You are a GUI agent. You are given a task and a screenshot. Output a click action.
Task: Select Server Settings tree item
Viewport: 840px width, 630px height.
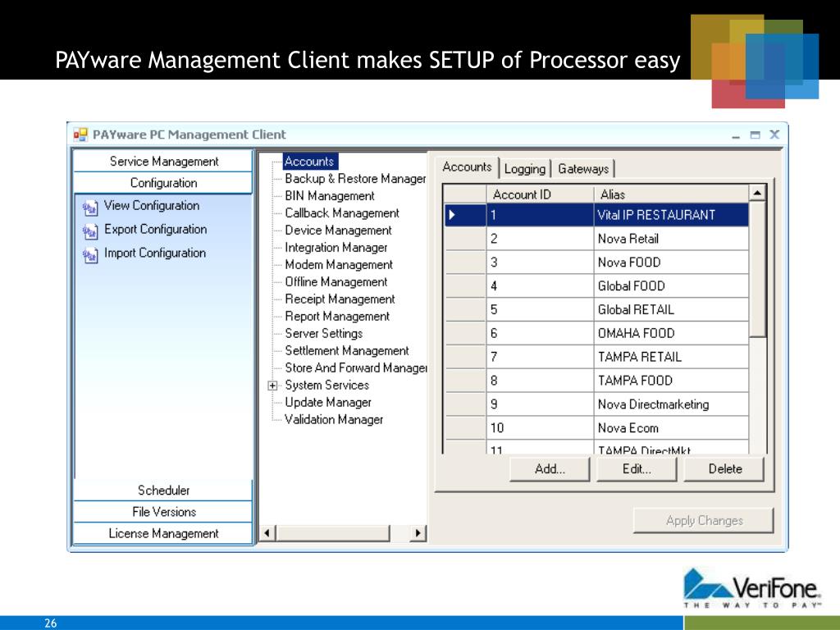pos(323,333)
